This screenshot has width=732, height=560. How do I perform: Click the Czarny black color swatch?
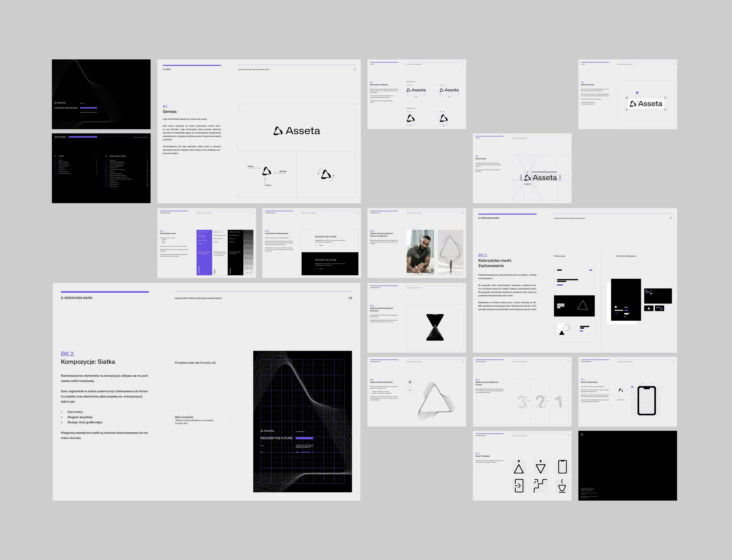[x=236, y=252]
